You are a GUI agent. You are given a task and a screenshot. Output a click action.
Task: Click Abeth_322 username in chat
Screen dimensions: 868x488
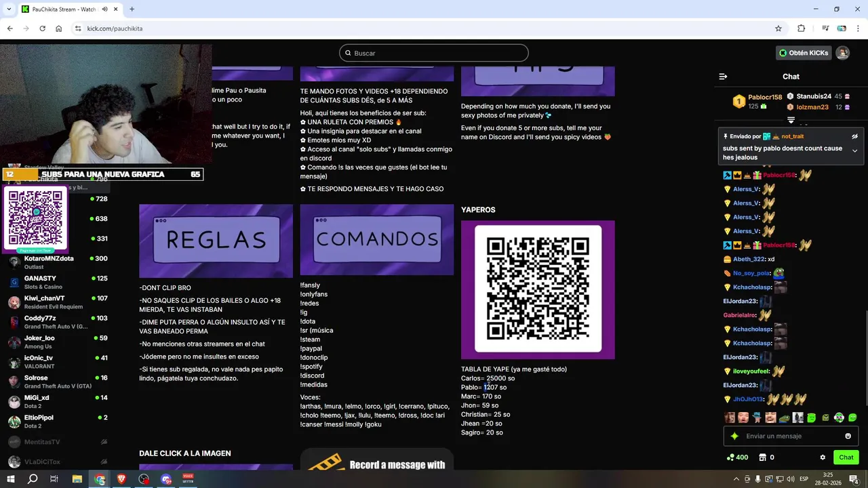click(749, 259)
